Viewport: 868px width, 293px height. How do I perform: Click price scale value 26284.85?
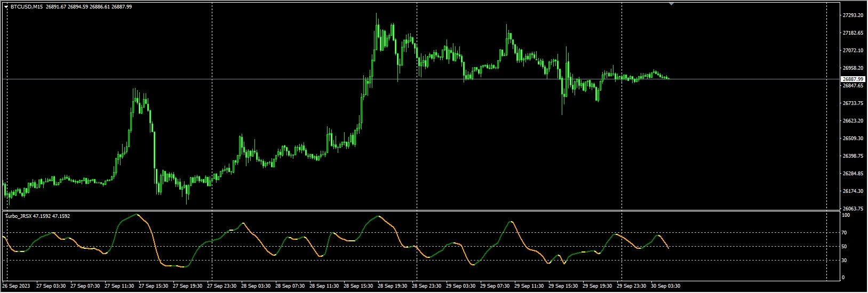click(853, 174)
